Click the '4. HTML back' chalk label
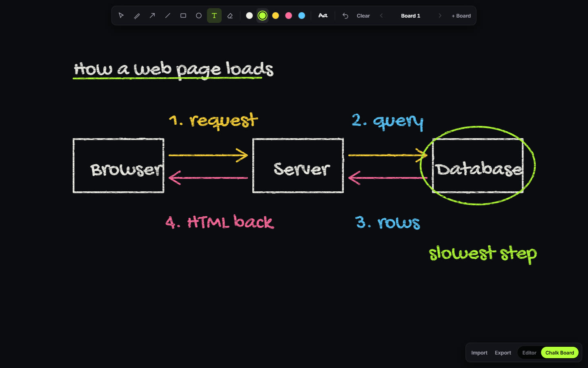 [220, 222]
